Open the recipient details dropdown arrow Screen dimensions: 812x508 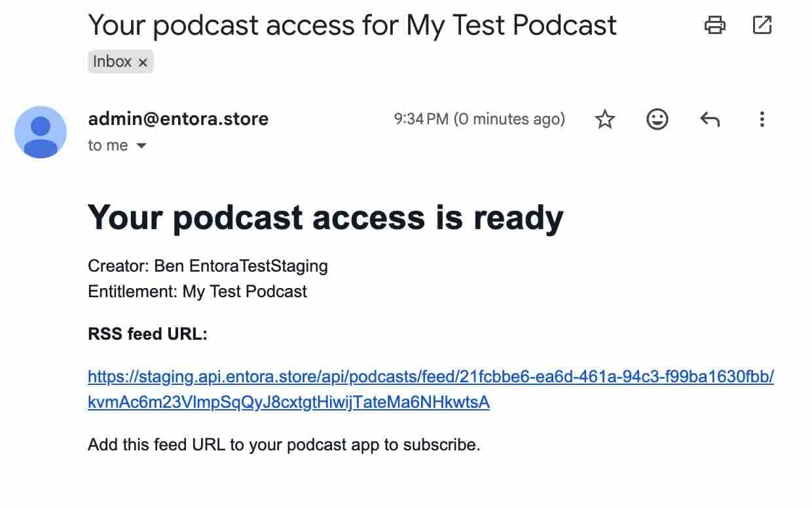(x=142, y=146)
